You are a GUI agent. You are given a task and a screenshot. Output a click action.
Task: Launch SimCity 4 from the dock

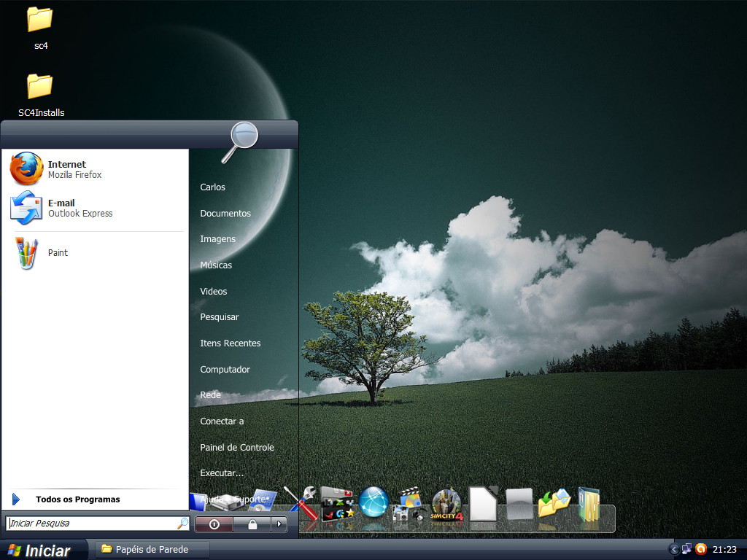(x=447, y=505)
